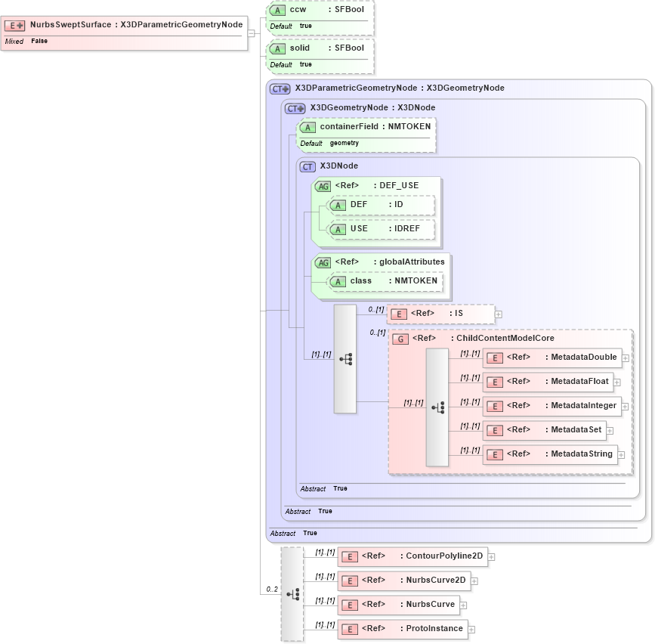Viewport: 655px width, 644px height.
Task: Collapse the NurbsSweptSurface element node
Action: (251, 33)
